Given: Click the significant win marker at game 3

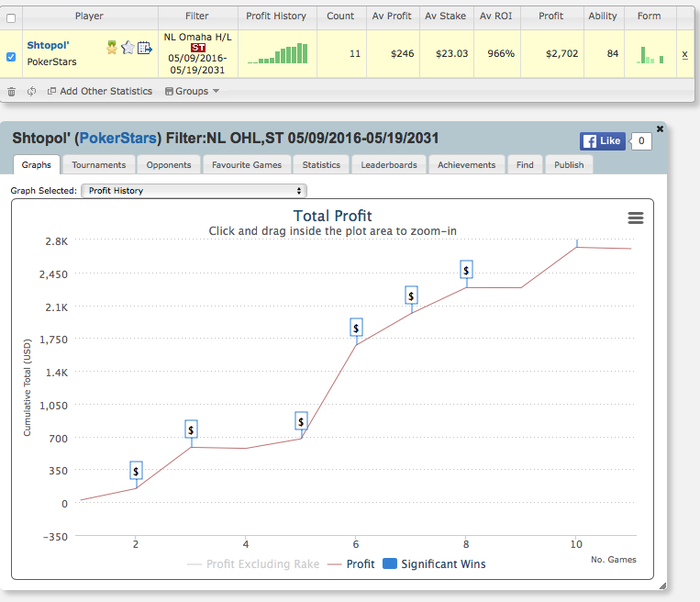Looking at the screenshot, I should pos(191,429).
